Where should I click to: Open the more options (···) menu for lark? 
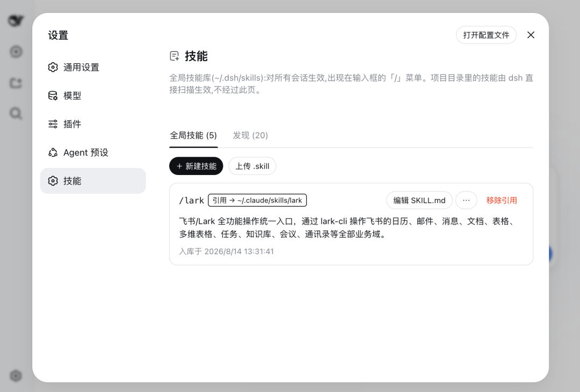click(x=466, y=200)
